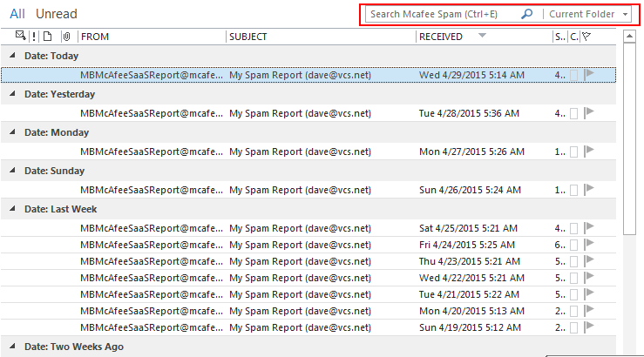This screenshot has height=357, width=644.
Task: Collapse the Date: Two Weeks Ago group
Action: tap(13, 346)
